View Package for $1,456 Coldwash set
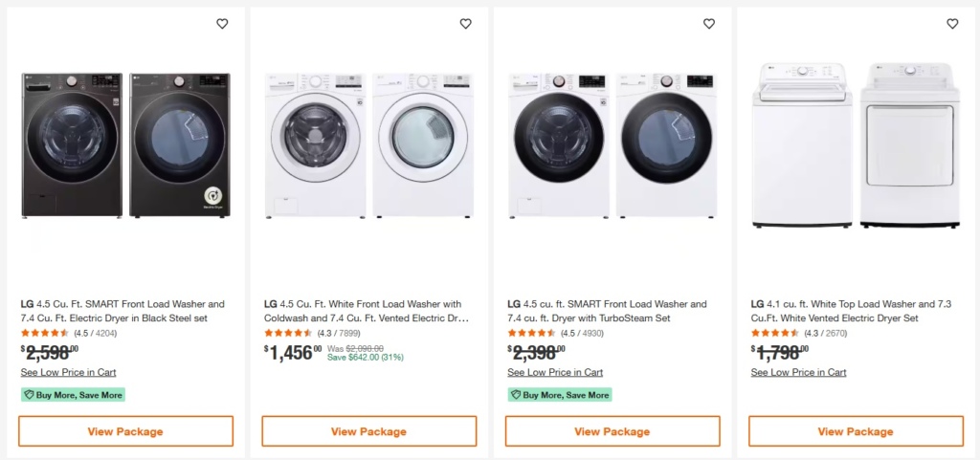This screenshot has height=460, width=980. click(x=369, y=431)
